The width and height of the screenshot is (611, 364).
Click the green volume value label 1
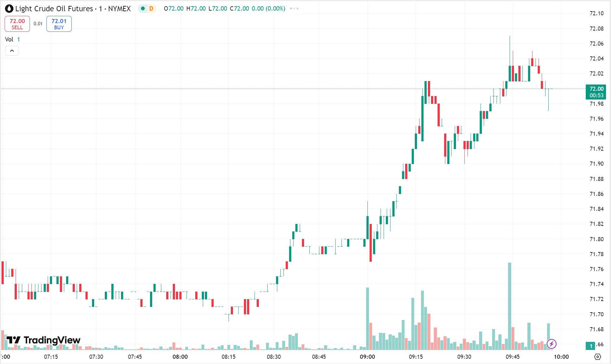[x=591, y=346]
